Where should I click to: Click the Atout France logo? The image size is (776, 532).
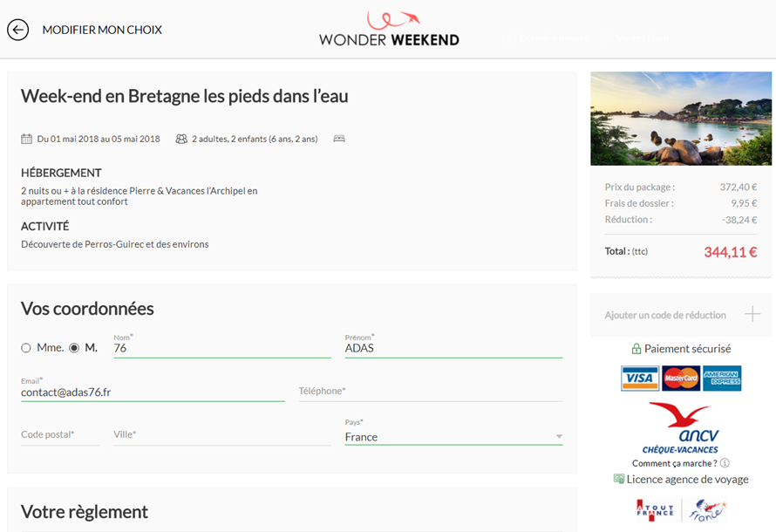(656, 510)
